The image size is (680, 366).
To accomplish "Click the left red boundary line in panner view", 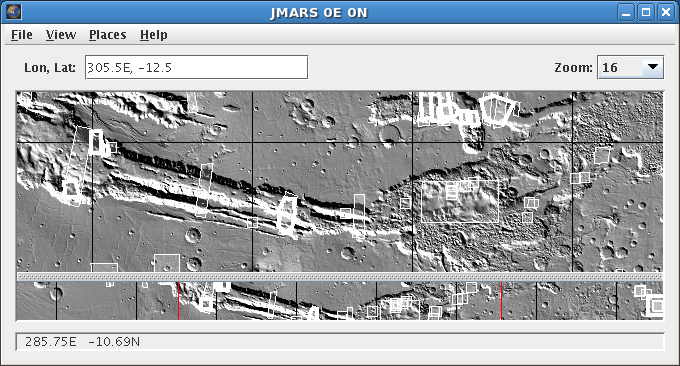I will pos(178,301).
